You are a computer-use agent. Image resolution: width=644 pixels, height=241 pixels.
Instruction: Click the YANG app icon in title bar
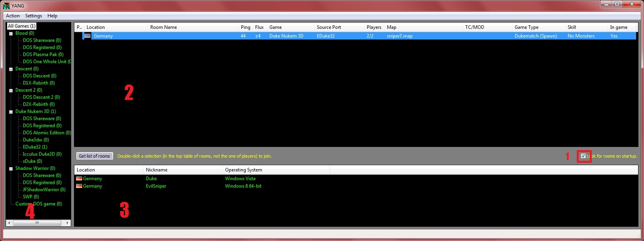[x=6, y=6]
